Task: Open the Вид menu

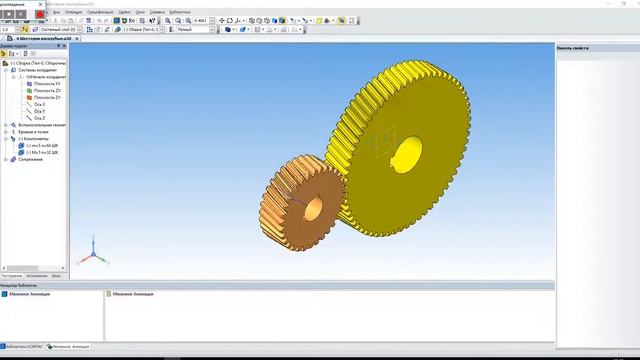Action: 57,12
